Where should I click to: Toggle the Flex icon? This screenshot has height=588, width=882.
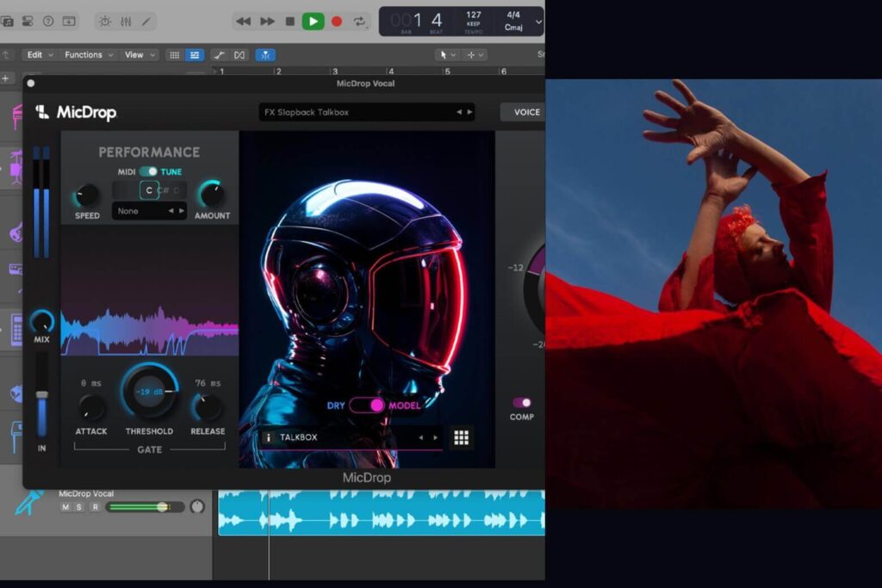pyautogui.click(x=239, y=55)
